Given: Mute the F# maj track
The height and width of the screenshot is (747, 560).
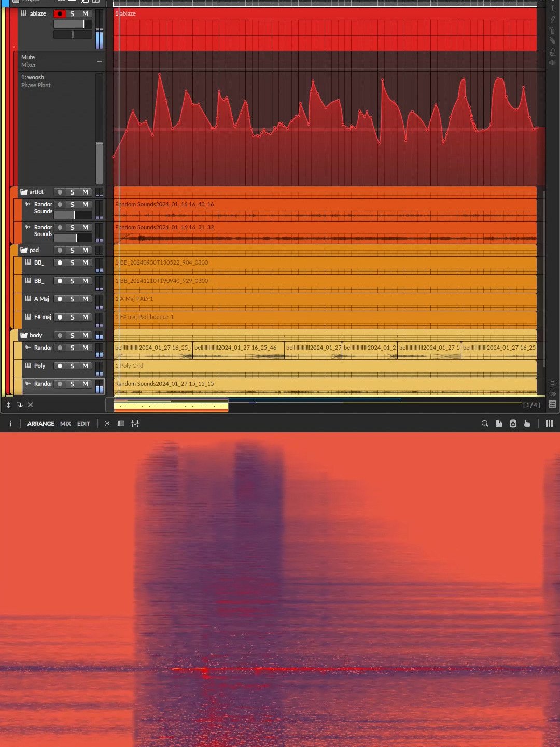Looking at the screenshot, I should coord(85,317).
